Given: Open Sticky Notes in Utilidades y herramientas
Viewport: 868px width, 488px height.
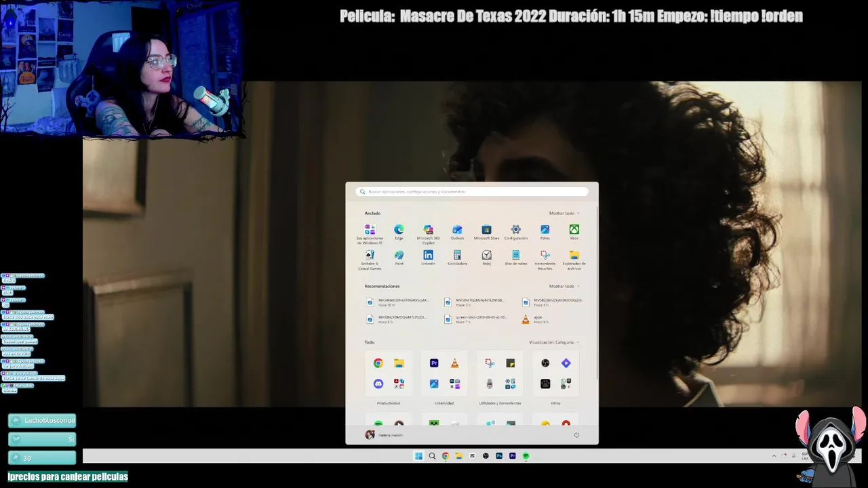Looking at the screenshot, I should click(x=511, y=363).
